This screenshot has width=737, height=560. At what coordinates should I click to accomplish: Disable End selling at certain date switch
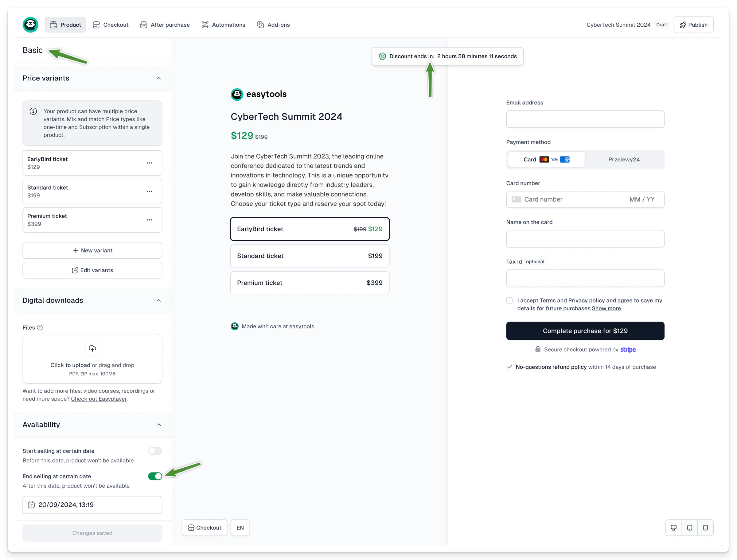coord(155,476)
